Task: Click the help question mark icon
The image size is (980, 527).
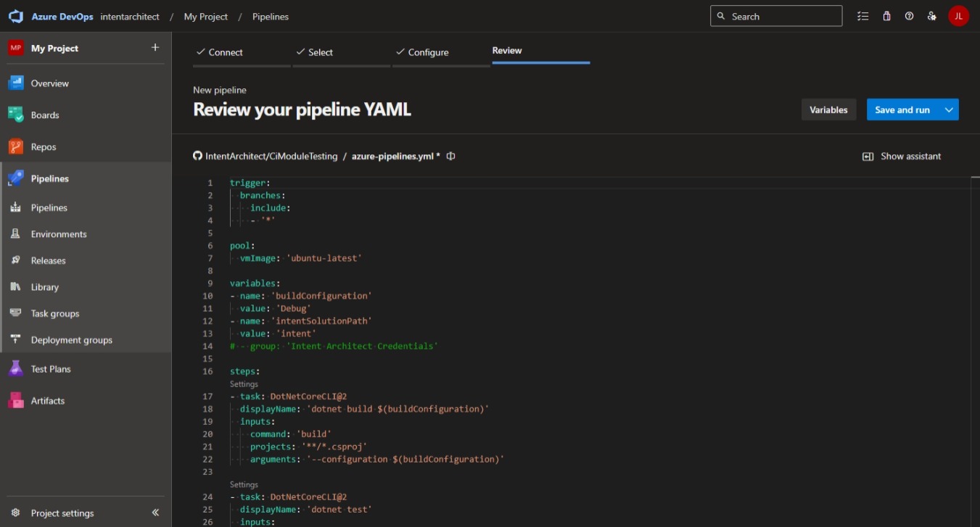Action: [909, 16]
